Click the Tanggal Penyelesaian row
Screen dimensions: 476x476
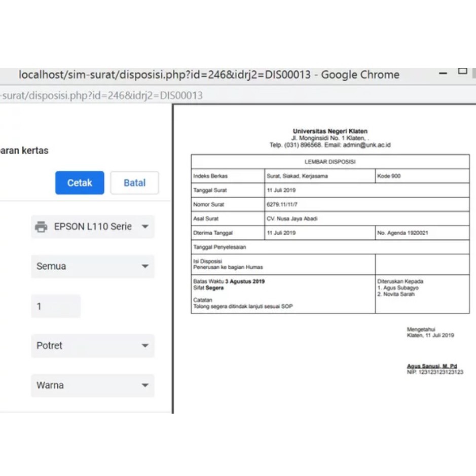[x=330, y=247]
